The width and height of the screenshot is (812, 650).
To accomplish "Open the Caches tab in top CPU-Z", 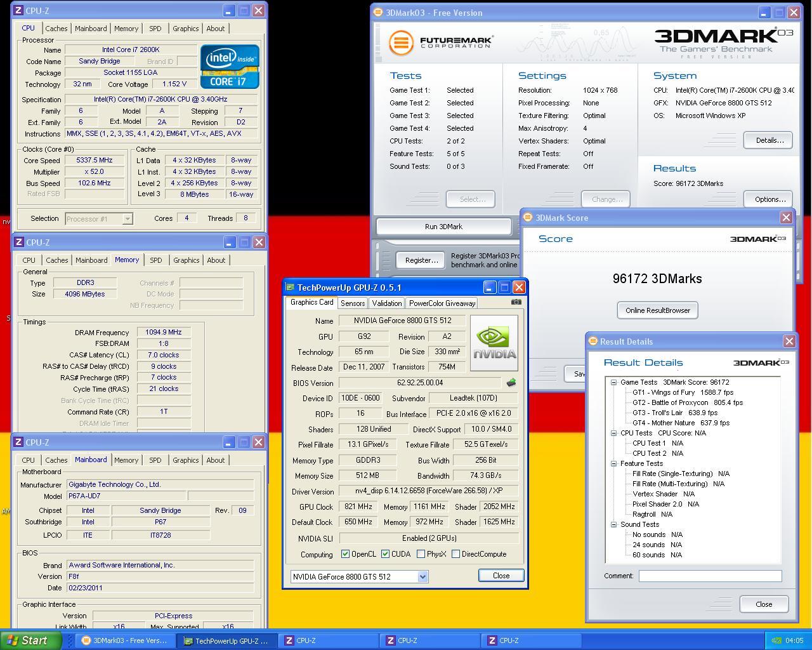I will point(56,29).
